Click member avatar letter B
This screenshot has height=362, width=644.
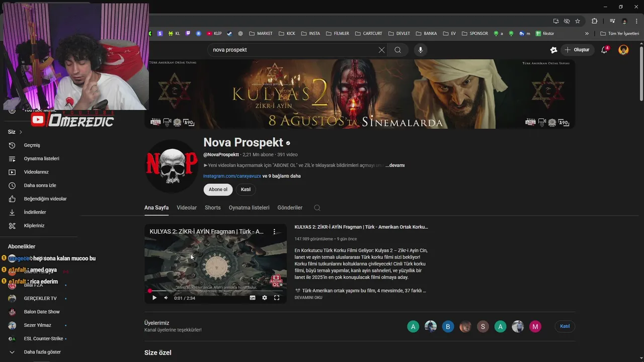448,326
